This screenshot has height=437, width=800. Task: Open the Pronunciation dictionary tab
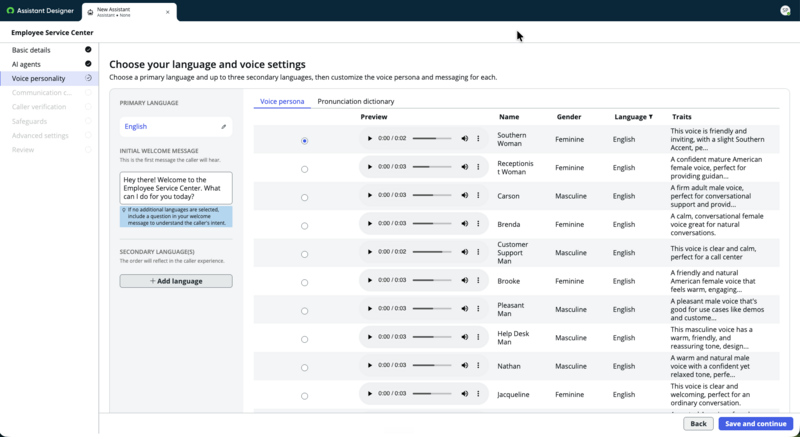coord(356,101)
